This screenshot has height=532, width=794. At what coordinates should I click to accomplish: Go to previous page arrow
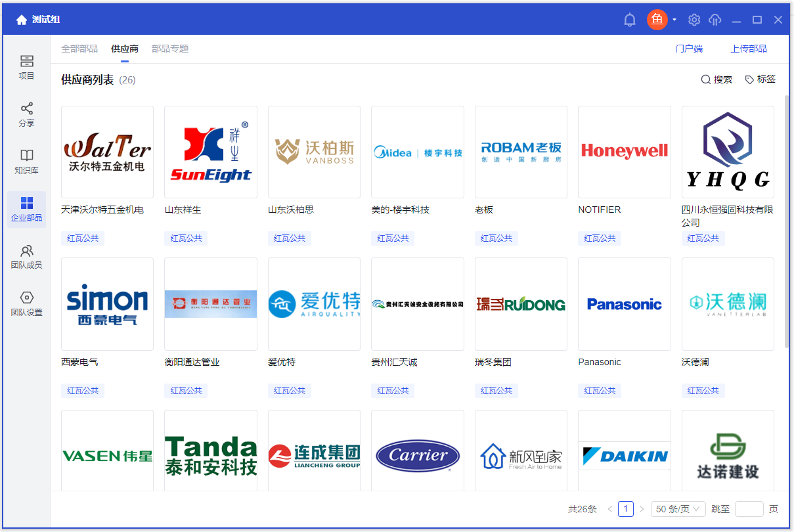(610, 509)
